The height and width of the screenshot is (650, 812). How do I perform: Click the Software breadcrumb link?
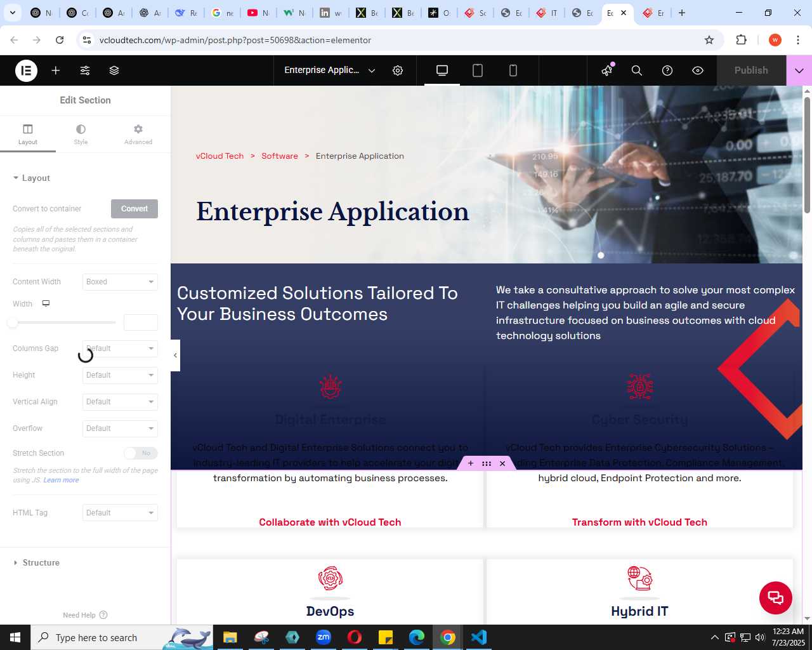coord(280,156)
